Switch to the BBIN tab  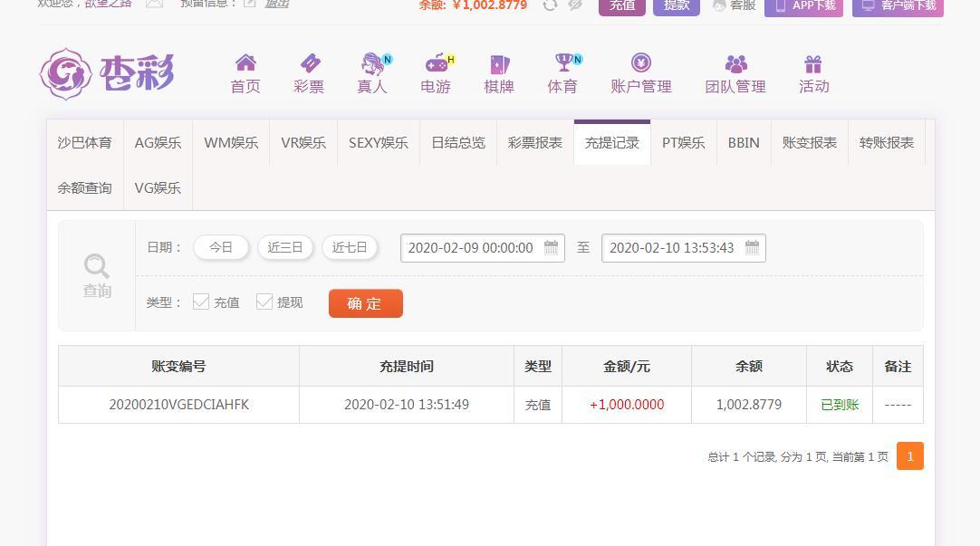tap(744, 142)
